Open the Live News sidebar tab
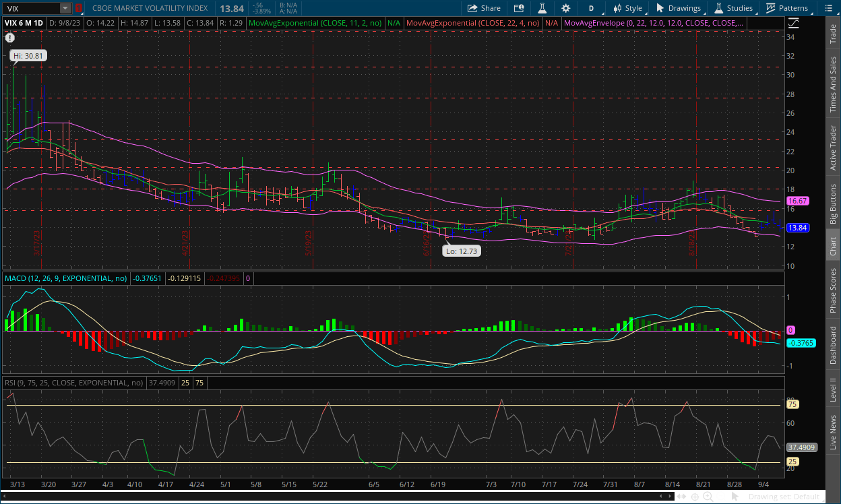 [833, 432]
